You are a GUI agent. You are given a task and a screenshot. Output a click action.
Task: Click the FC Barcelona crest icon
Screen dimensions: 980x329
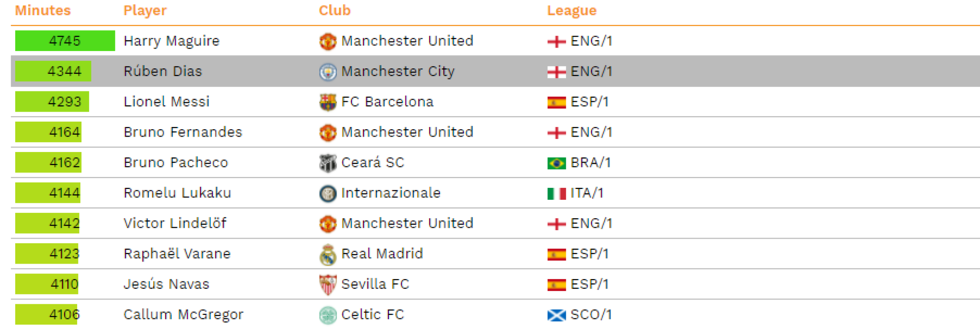pos(327,102)
